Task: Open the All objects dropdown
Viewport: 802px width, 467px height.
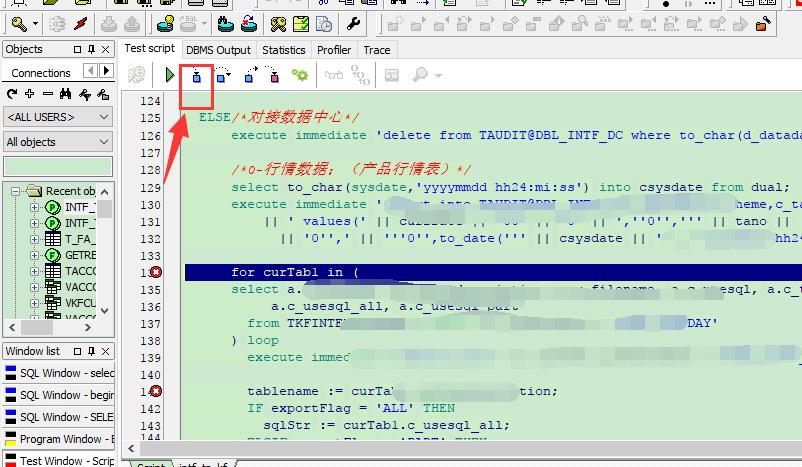Action: 58,142
